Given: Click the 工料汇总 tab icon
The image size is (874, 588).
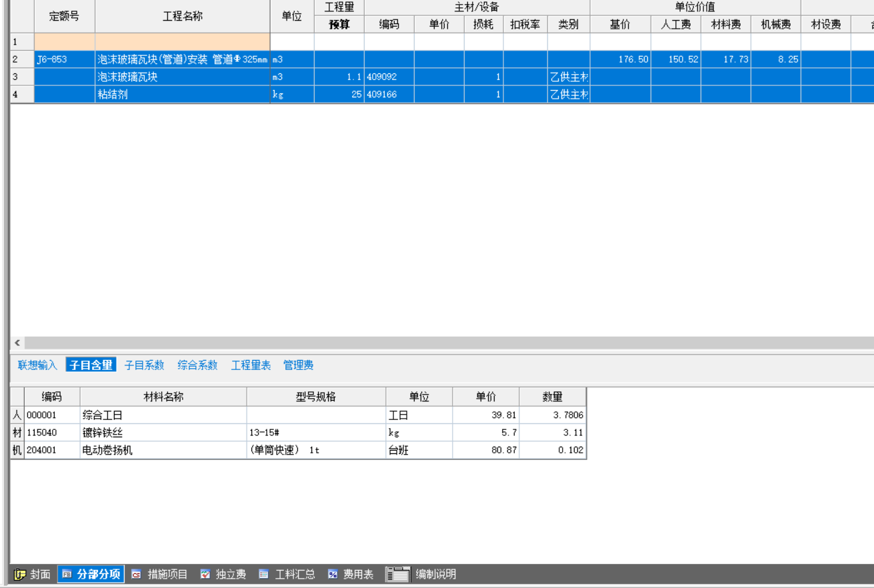Looking at the screenshot, I should tap(264, 574).
